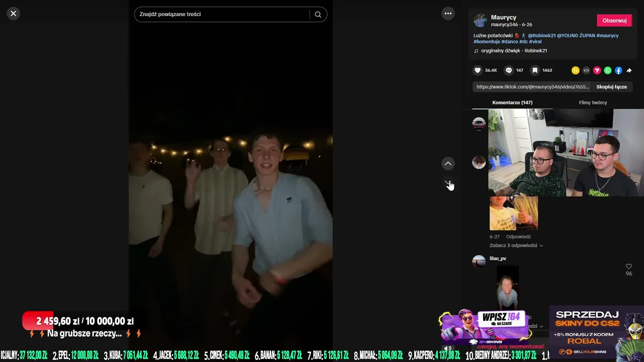This screenshot has width=644, height=362.
Task: Click the embed code icon
Action: coord(586,70)
